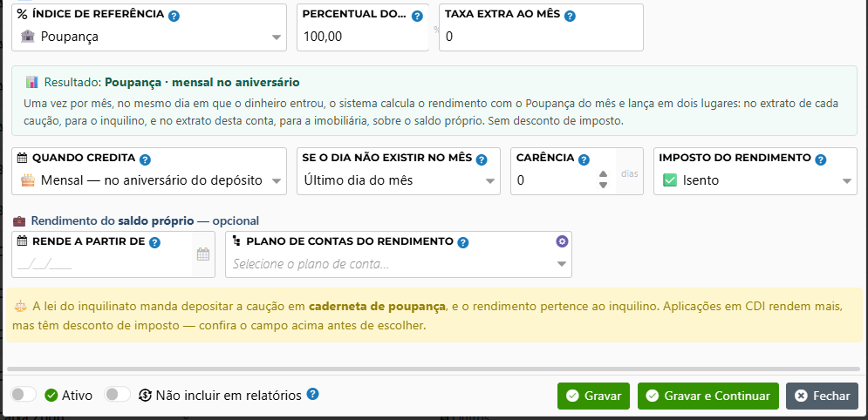Click help icon beside Taxa Extra ao Mês
Image resolution: width=868 pixels, height=420 pixels.
coord(570,16)
